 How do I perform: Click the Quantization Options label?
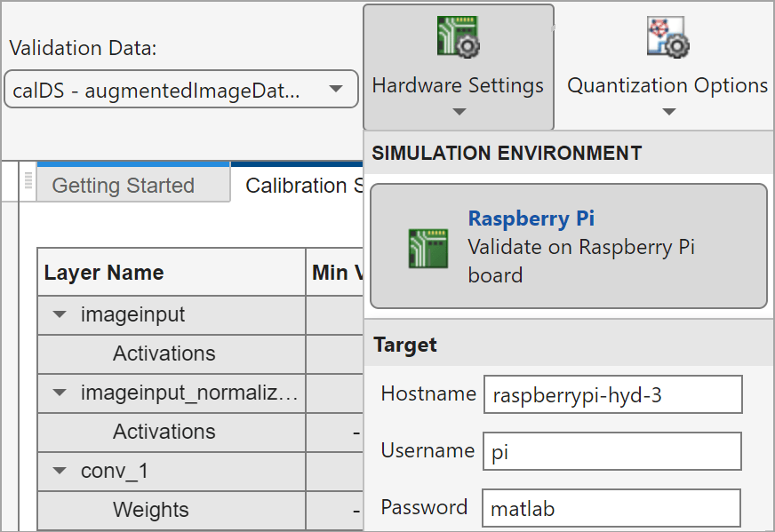pyautogui.click(x=667, y=85)
